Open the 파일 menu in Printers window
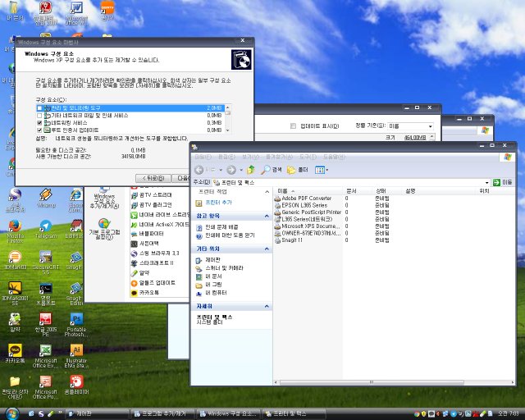Screen dimensions: 525x420 pyautogui.click(x=203, y=157)
